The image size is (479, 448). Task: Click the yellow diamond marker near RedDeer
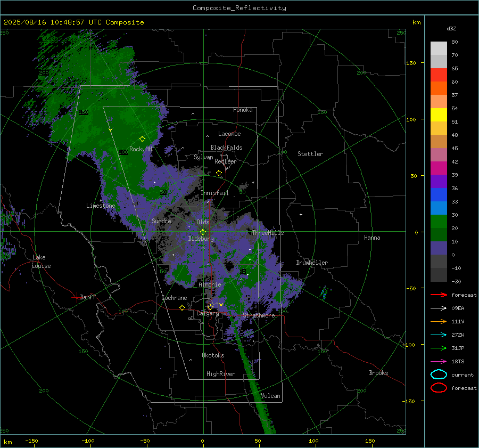point(219,173)
